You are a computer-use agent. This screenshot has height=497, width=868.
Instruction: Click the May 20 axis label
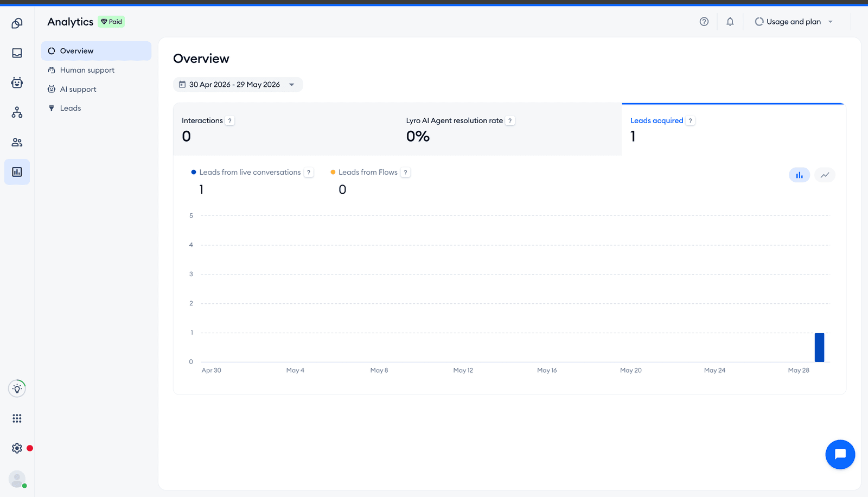coord(631,371)
